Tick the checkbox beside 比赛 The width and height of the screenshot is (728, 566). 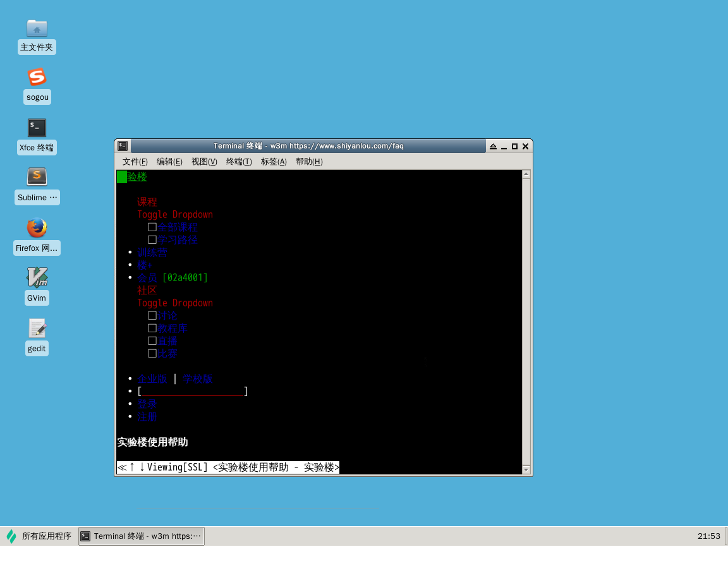coord(152,354)
